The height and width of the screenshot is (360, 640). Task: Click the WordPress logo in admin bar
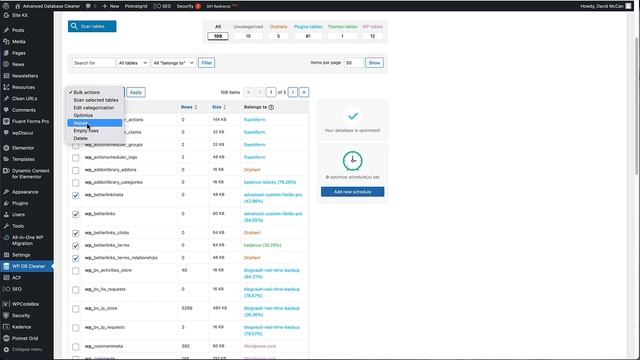(6, 6)
